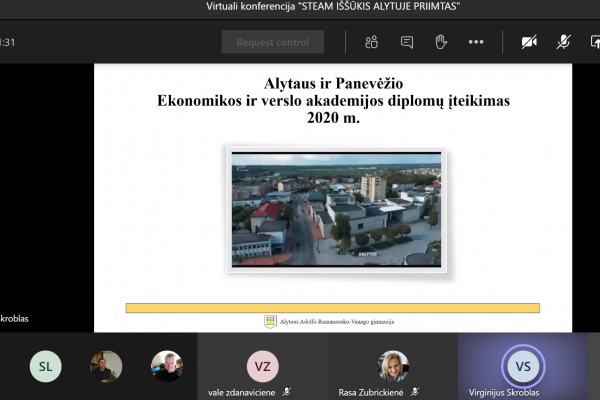
Task: Select the VS avatar of Virginijus Skroblas
Action: click(x=523, y=366)
